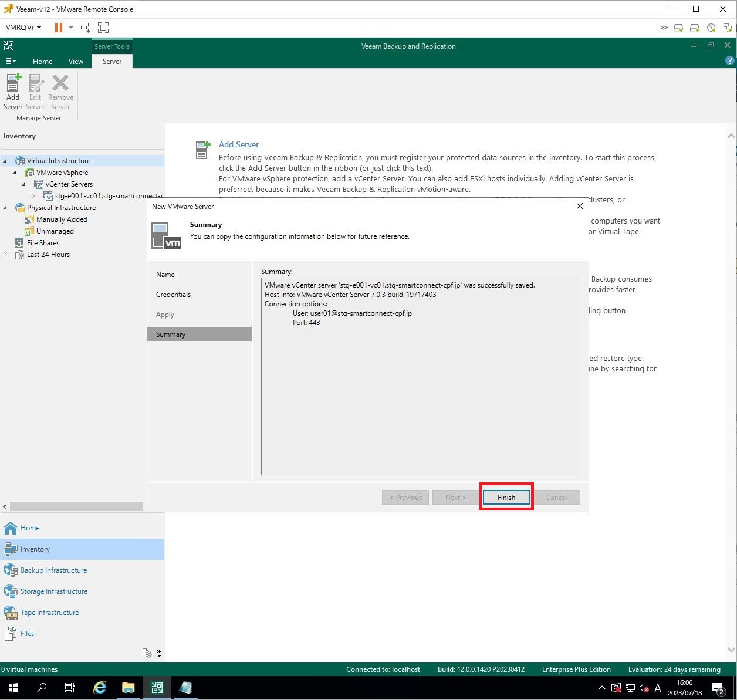Open the Files navigation pane
The height and width of the screenshot is (700, 737).
(x=82, y=634)
